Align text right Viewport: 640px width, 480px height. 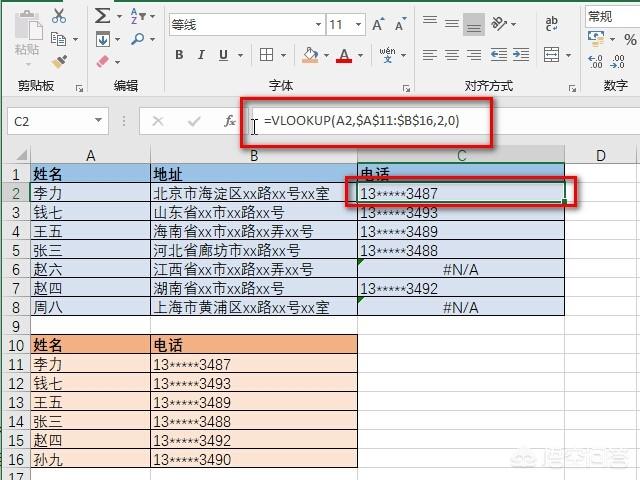(x=474, y=55)
